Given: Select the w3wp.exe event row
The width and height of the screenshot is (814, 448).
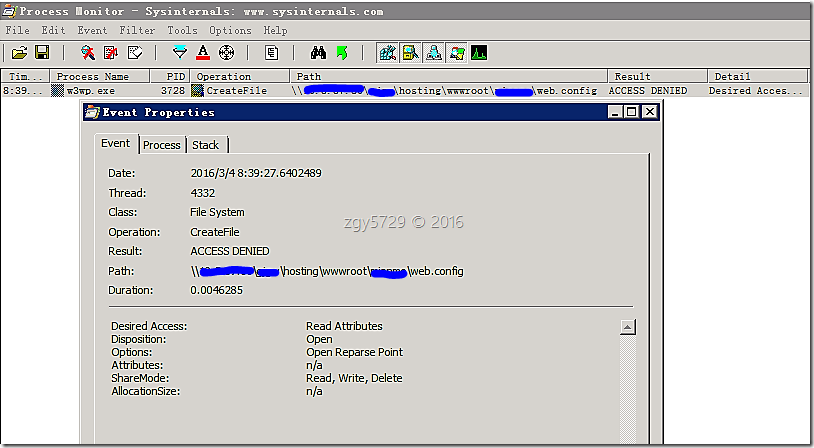Looking at the screenshot, I should pyautogui.click(x=405, y=91).
